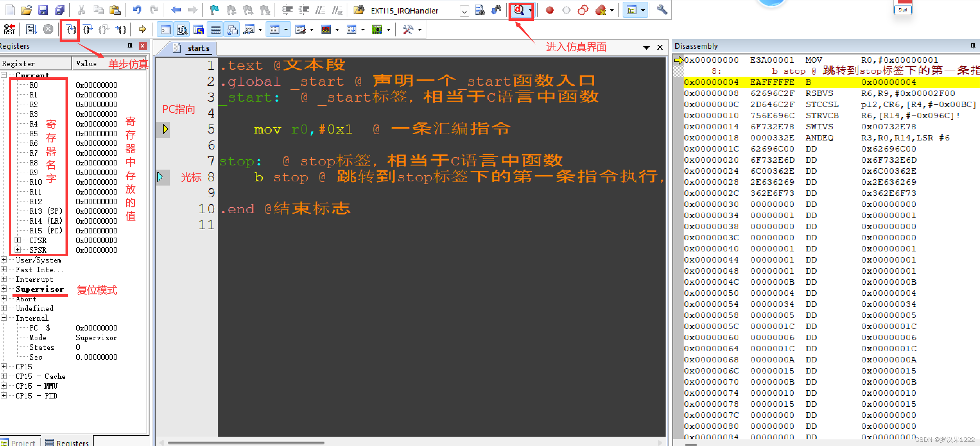Image resolution: width=980 pixels, height=446 pixels.
Task: Expand the Supervisor register group
Action: 4,289
